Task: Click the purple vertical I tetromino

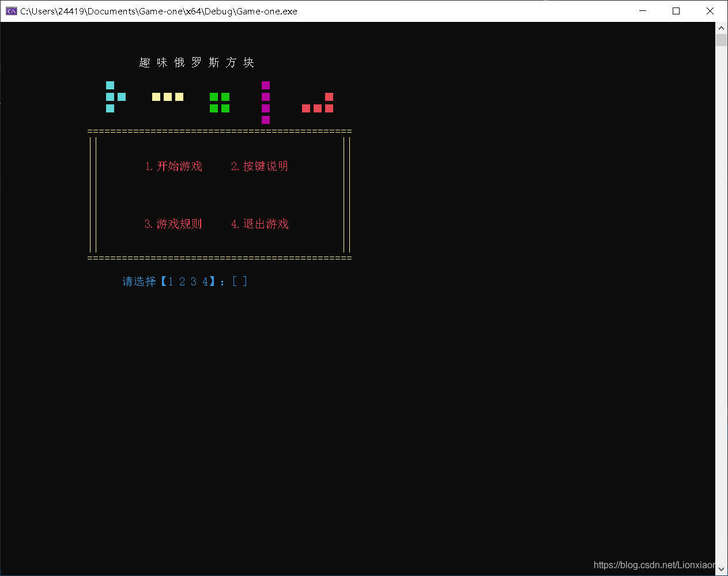Action: 266,103
